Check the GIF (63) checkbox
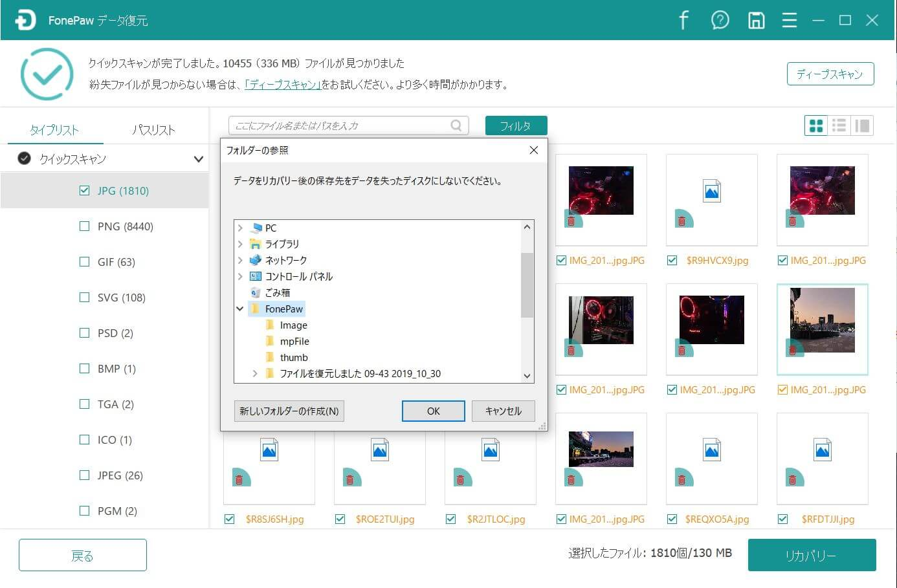 (x=84, y=261)
